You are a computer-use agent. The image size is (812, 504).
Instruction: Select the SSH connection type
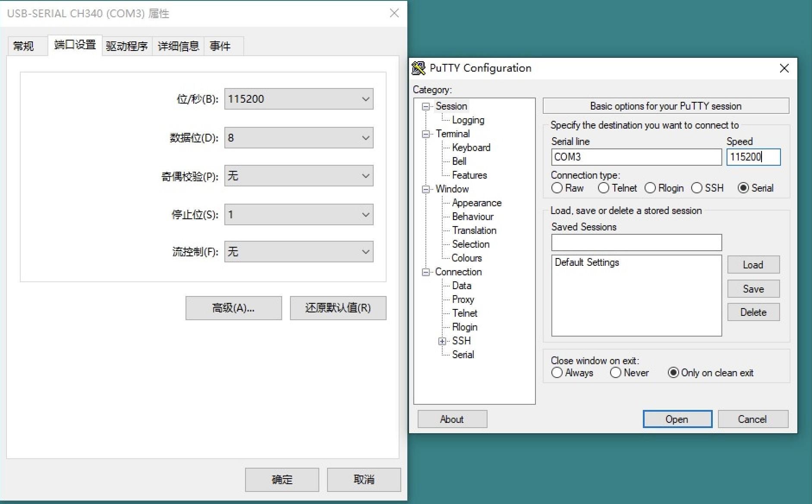(698, 188)
